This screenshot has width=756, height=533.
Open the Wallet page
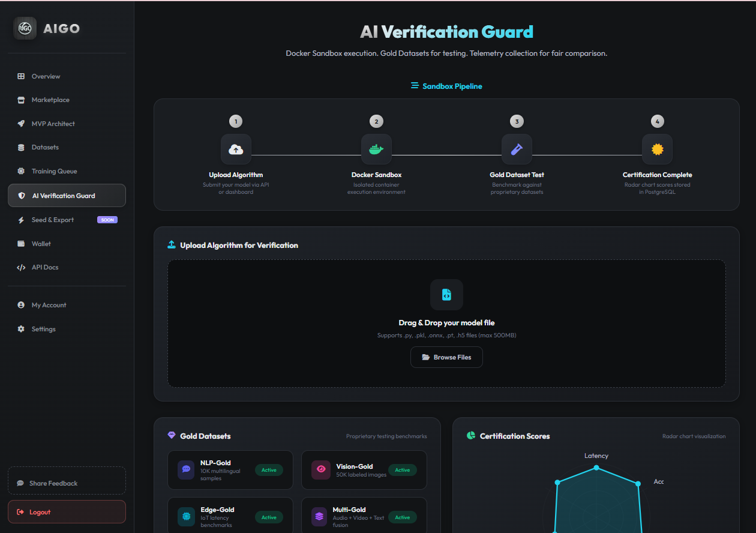pyautogui.click(x=67, y=244)
